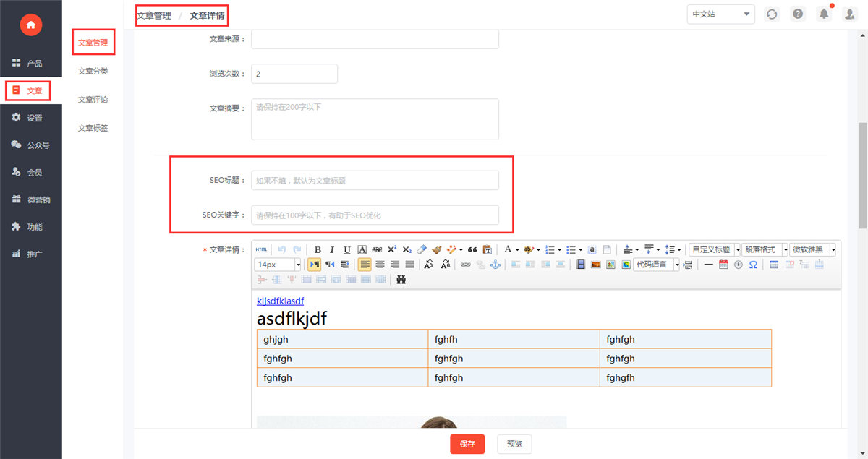Insert hyperlink with chain icon

[x=466, y=265]
